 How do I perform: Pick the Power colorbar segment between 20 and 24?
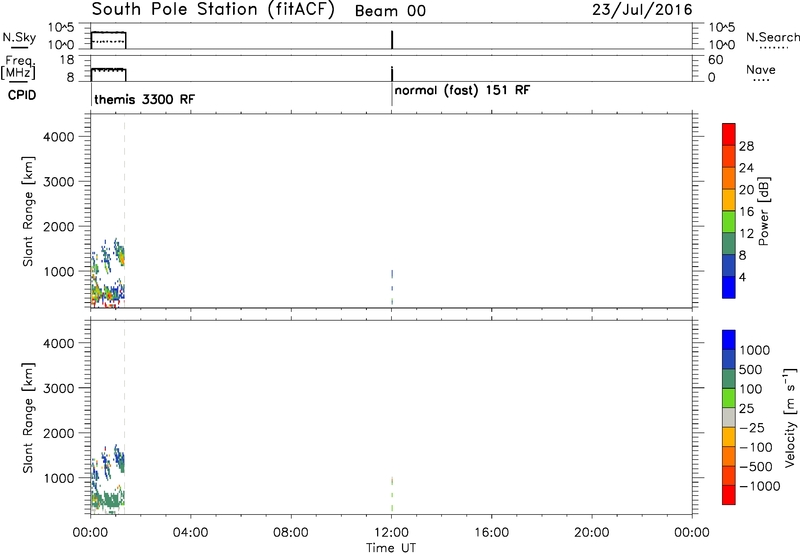[729, 178]
